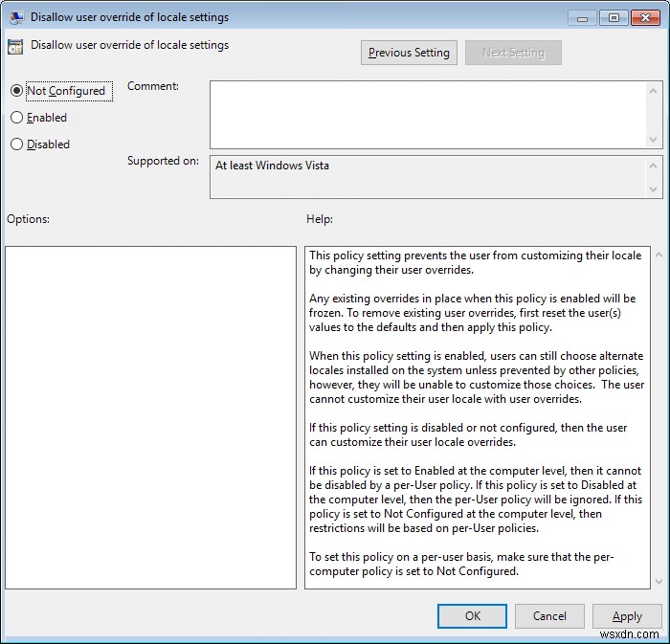
Task: Click the 'Options:' label
Action: pyautogui.click(x=28, y=219)
